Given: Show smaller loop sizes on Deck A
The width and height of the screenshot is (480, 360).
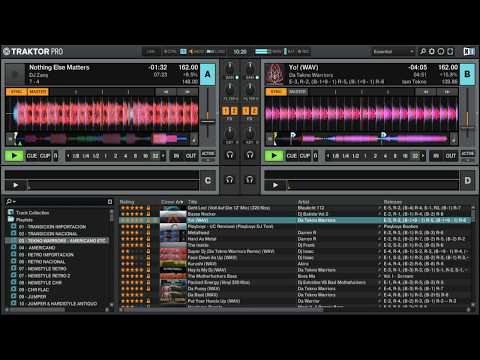Looking at the screenshot, I should pos(68,156).
